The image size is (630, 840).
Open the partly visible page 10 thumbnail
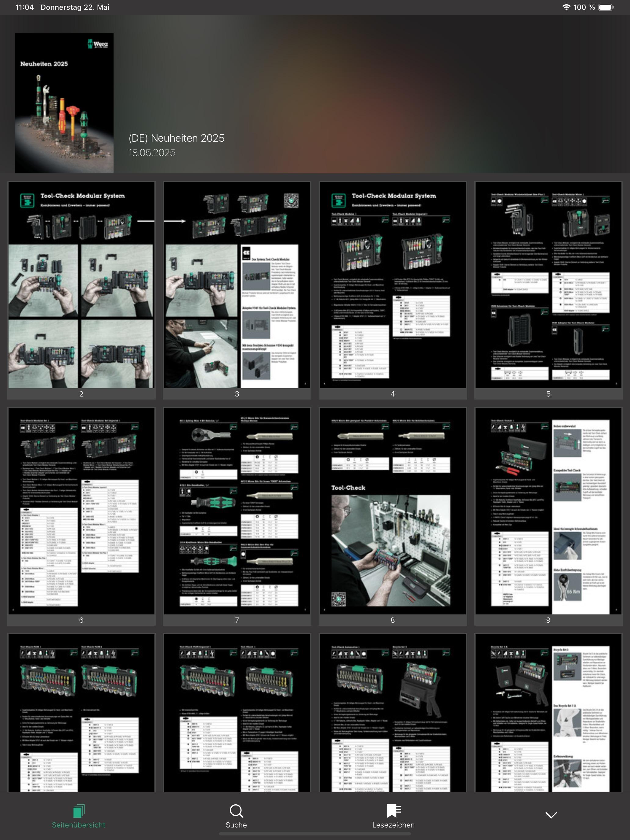pos(81,713)
